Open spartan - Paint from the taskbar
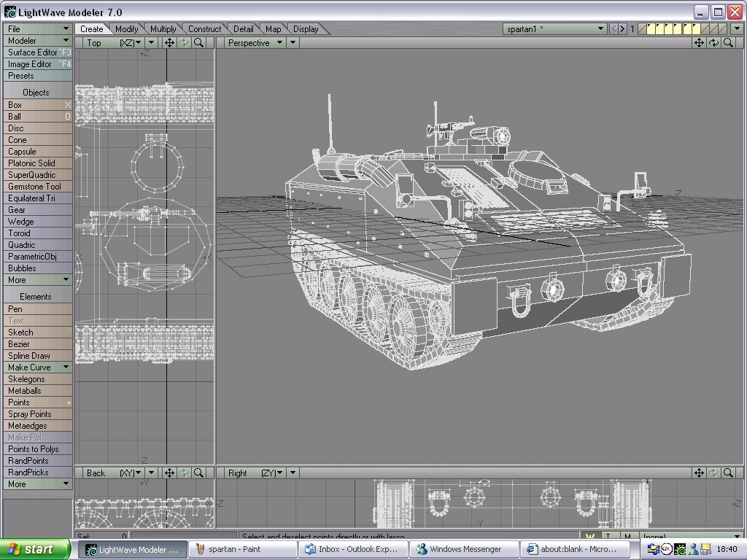 click(241, 548)
